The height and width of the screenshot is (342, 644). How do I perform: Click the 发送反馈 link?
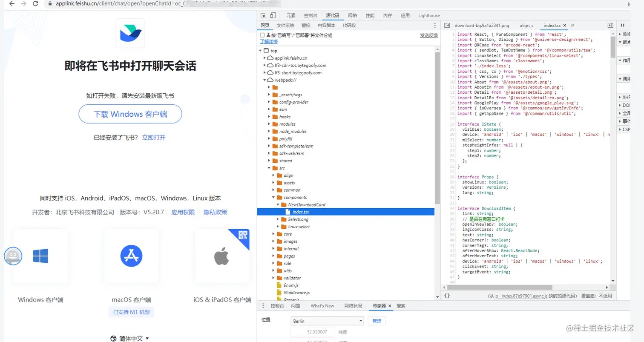click(429, 35)
